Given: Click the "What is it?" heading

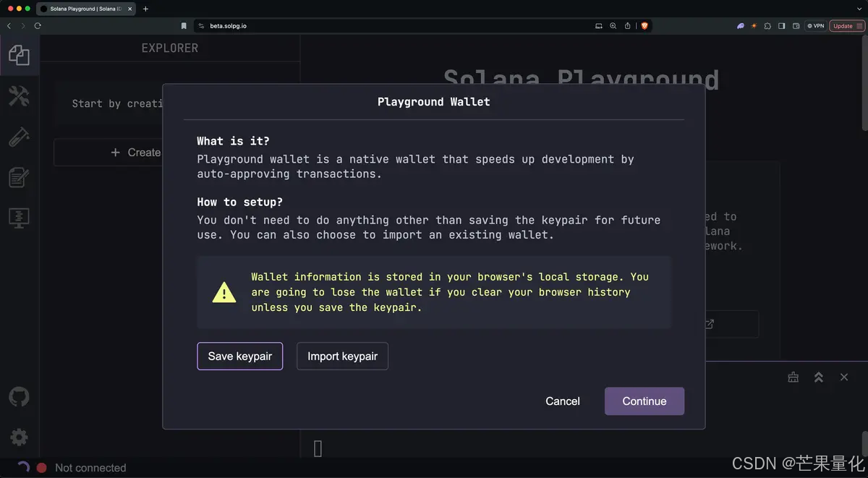Looking at the screenshot, I should 233,141.
